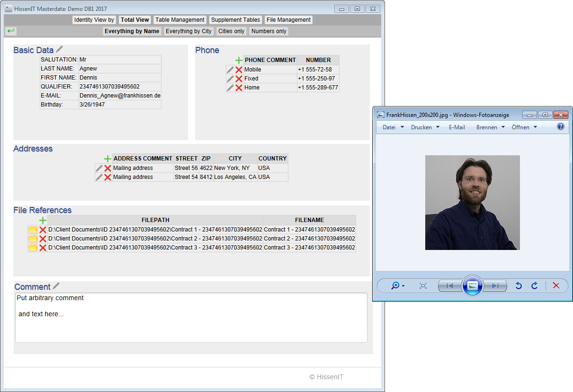
Task: Open the File Management tab
Action: pos(288,20)
